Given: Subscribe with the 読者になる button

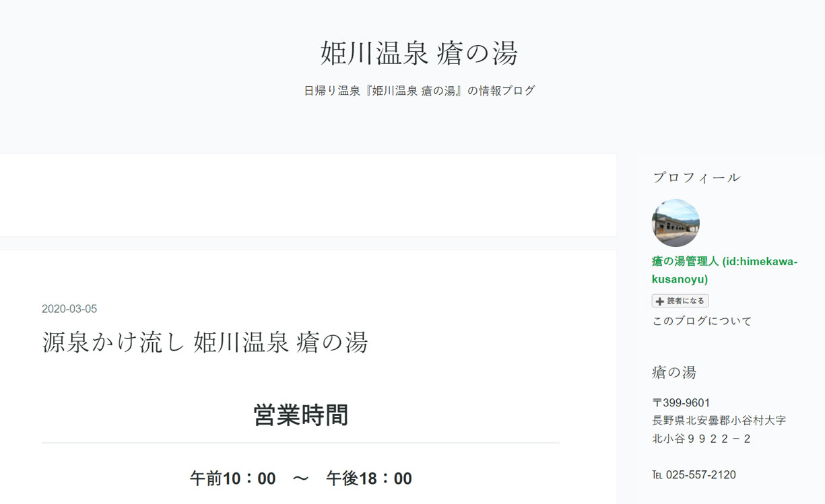Looking at the screenshot, I should click(680, 301).
